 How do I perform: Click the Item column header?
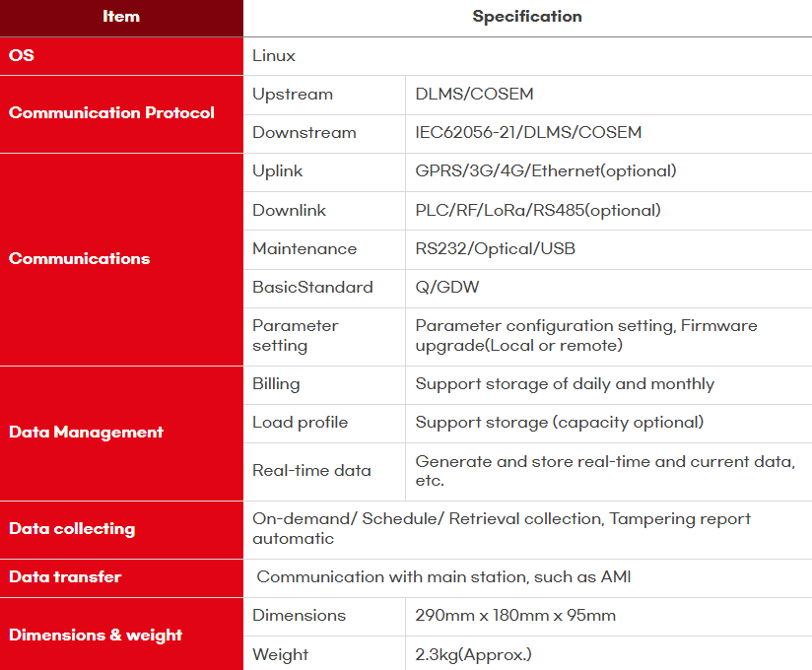point(121,17)
